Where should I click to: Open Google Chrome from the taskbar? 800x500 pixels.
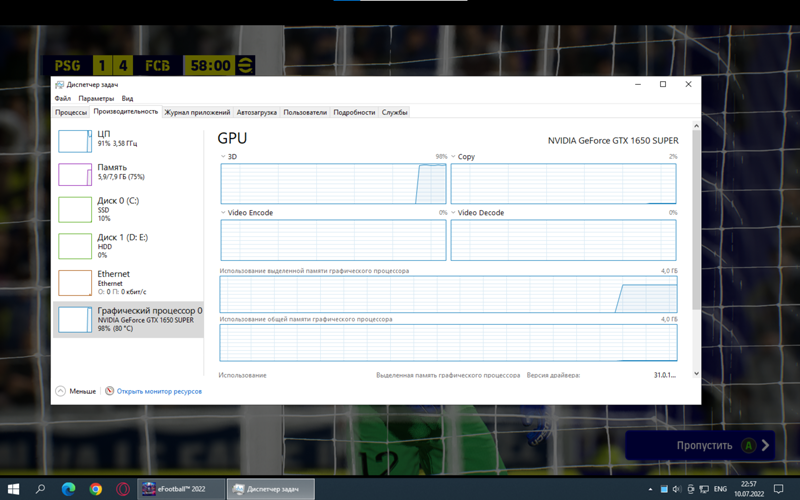point(95,489)
